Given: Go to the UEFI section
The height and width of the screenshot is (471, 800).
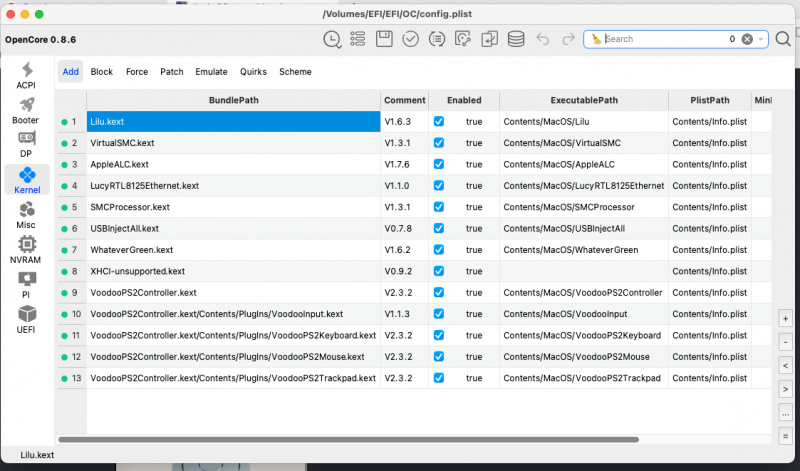Looking at the screenshot, I should coord(26,318).
